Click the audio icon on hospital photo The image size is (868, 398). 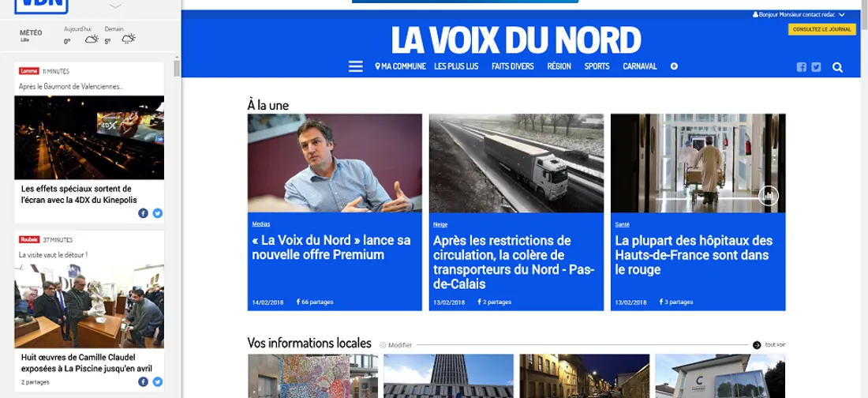[x=769, y=195]
